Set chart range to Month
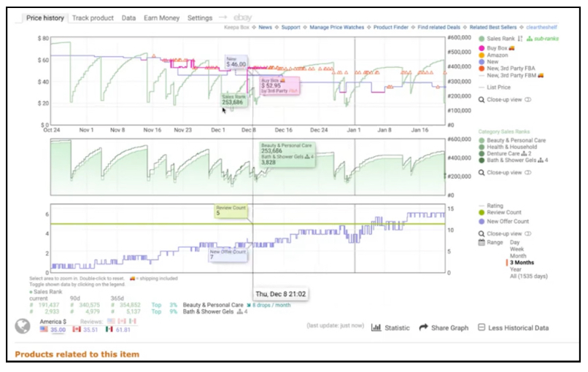588x372 pixels. [x=518, y=256]
